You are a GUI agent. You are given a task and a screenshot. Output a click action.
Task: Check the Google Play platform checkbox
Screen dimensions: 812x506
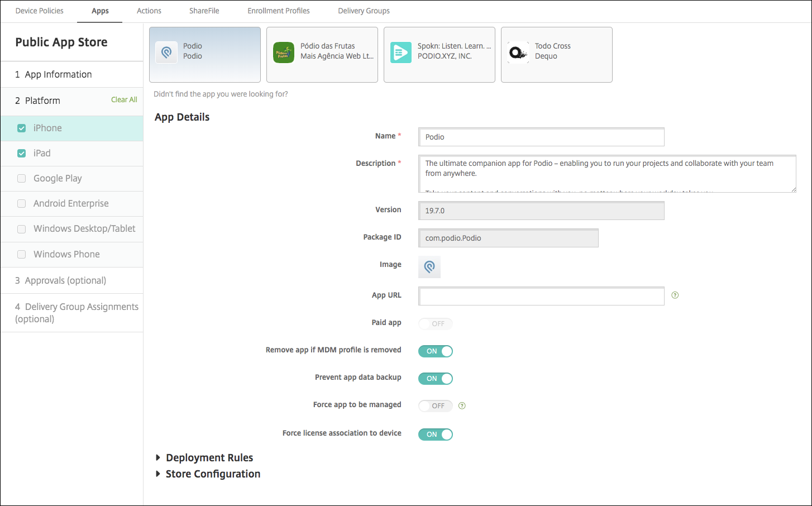tap(22, 179)
